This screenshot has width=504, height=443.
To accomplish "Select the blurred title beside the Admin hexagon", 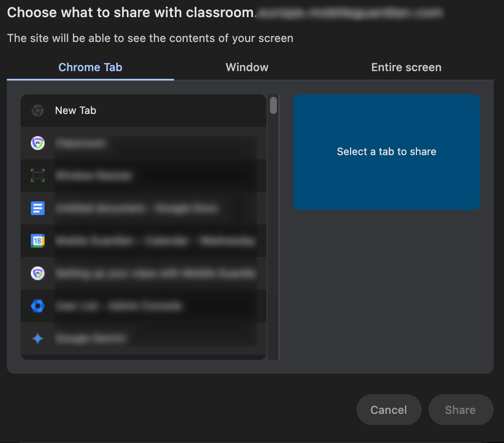I will coord(118,306).
